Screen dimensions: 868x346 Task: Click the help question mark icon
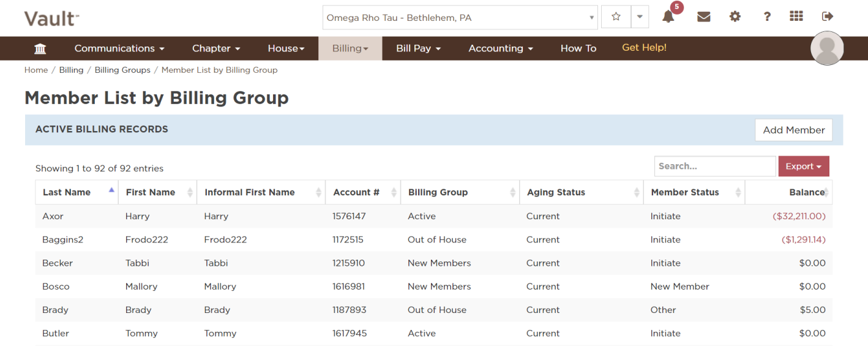click(766, 17)
